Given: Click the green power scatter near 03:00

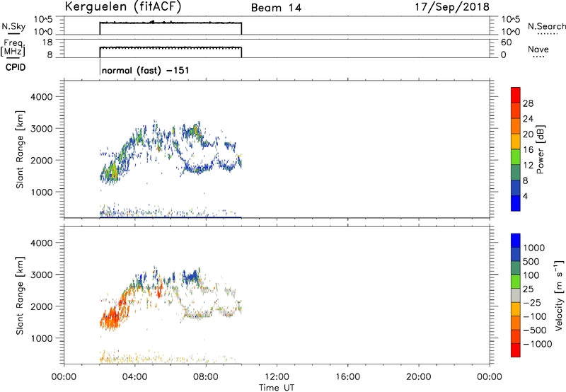Looking at the screenshot, I should [x=113, y=171].
